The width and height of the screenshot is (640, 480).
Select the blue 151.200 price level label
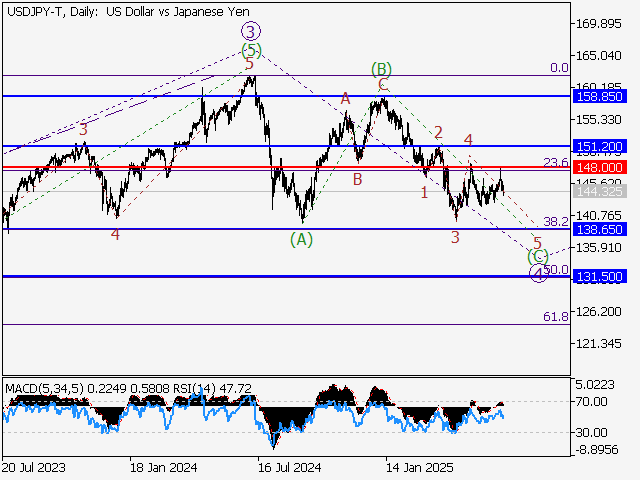(600, 146)
